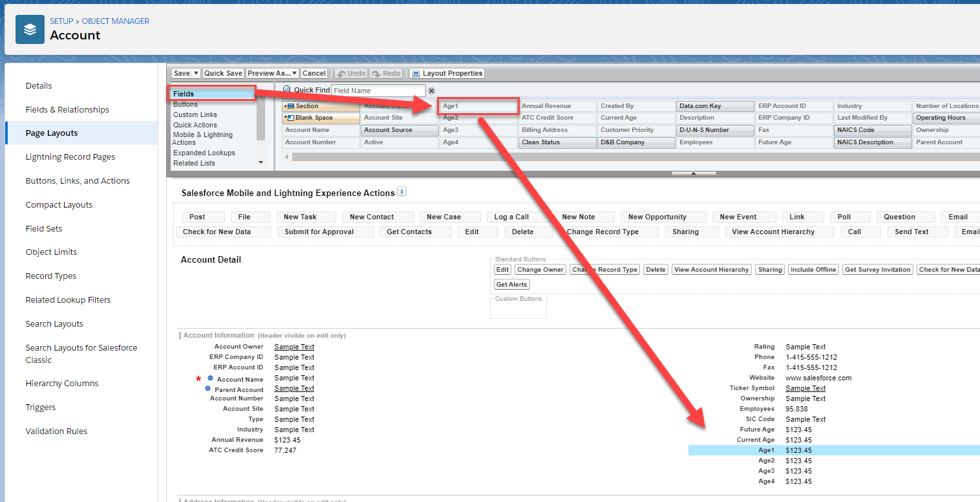The image size is (980, 502).
Task: Open the Preview As dropdown
Action: 272,74
